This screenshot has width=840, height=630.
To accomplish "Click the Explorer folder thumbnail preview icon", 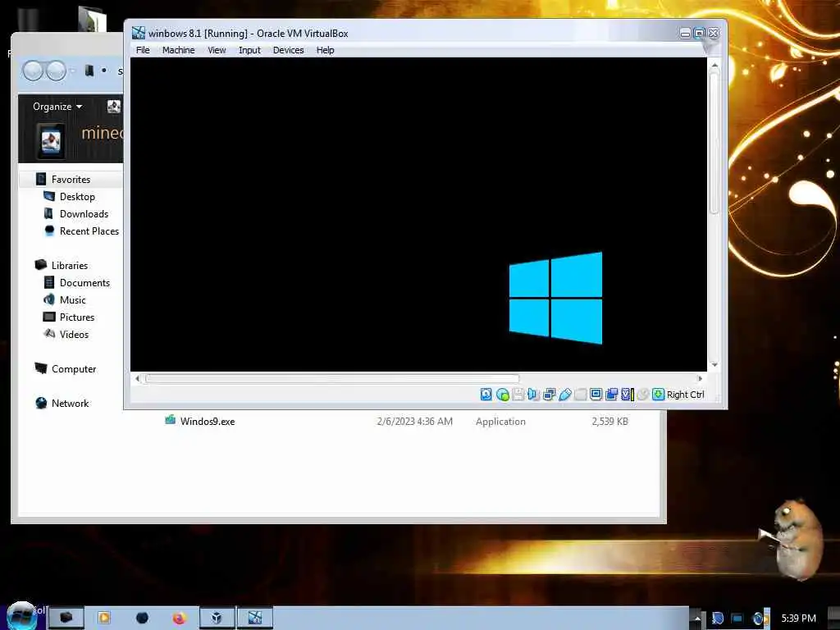I will tap(51, 141).
